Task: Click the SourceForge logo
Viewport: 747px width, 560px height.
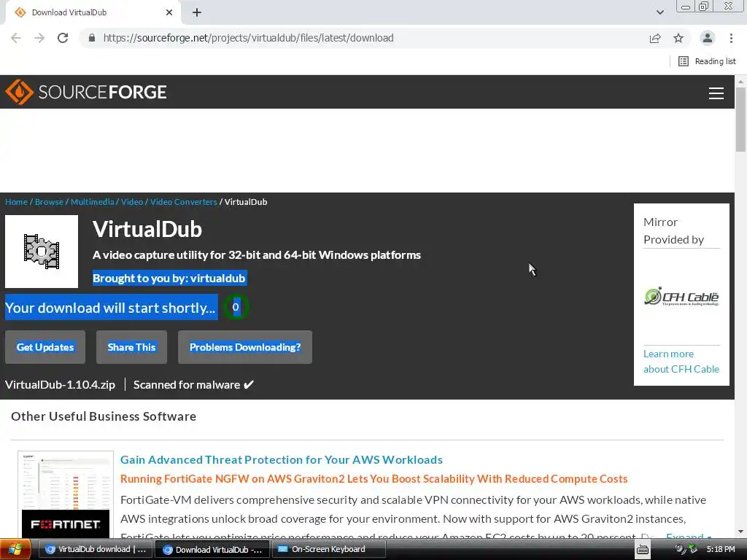Action: [x=86, y=92]
